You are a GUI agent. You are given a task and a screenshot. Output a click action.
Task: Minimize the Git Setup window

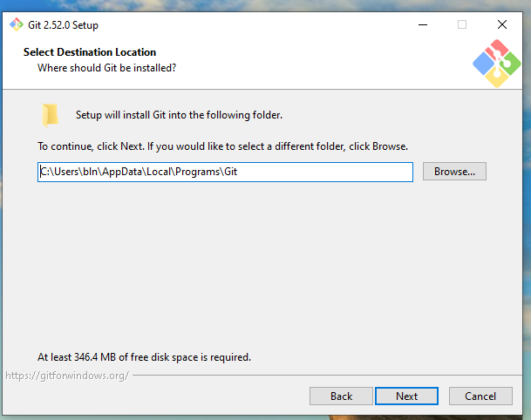point(422,24)
